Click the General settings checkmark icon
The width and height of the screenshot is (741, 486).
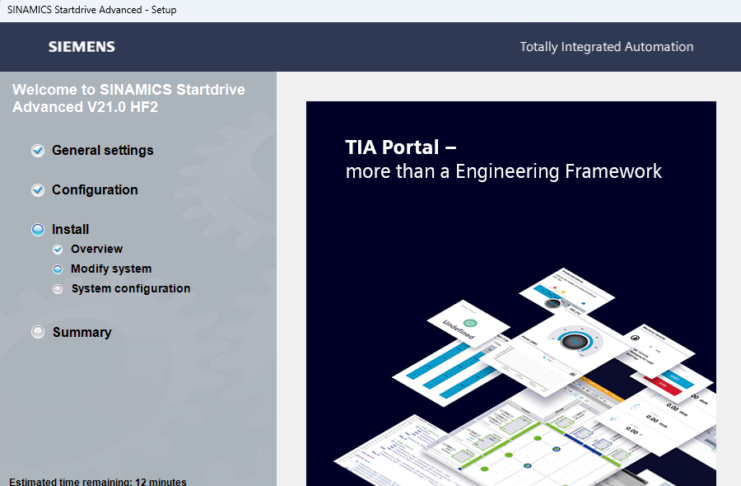[38, 151]
